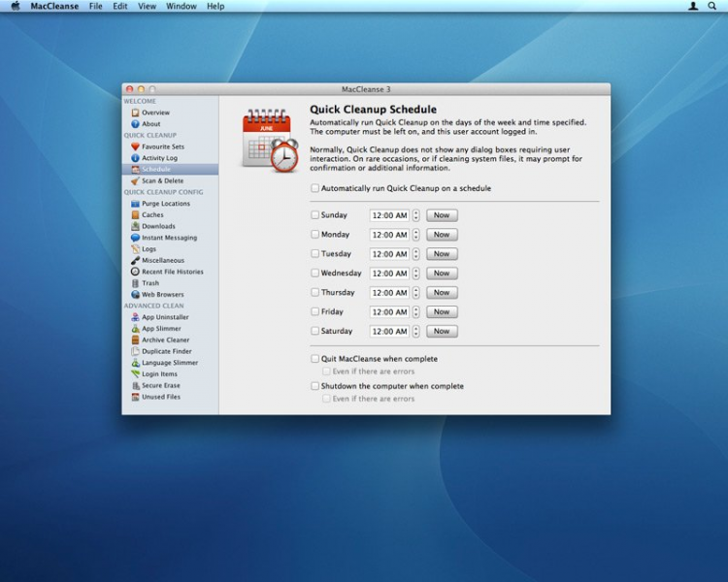The height and width of the screenshot is (582, 728).
Task: Click the Thursday time stepper arrows
Action: click(416, 293)
